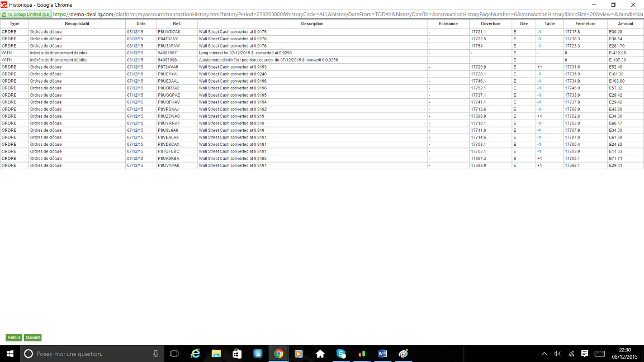Select reference 54067098
The width and height of the screenshot is (644, 362).
[167, 60]
